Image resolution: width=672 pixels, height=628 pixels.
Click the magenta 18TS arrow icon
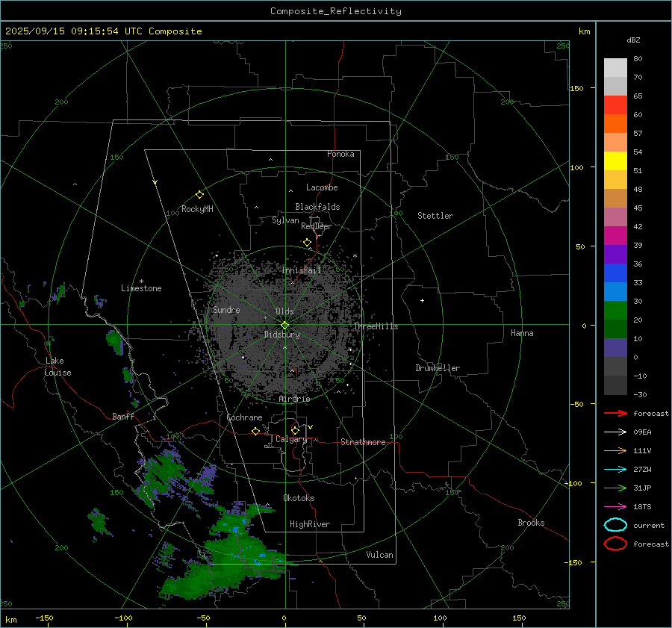[x=615, y=506]
